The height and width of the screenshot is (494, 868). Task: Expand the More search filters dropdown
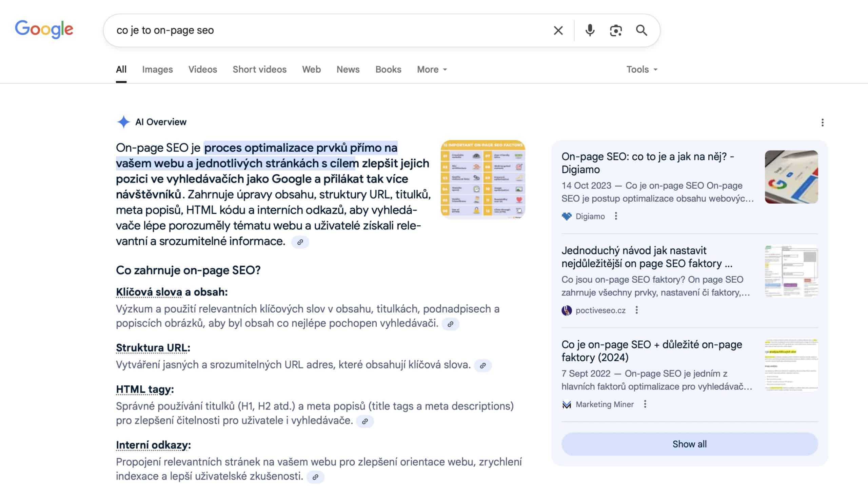coord(432,70)
